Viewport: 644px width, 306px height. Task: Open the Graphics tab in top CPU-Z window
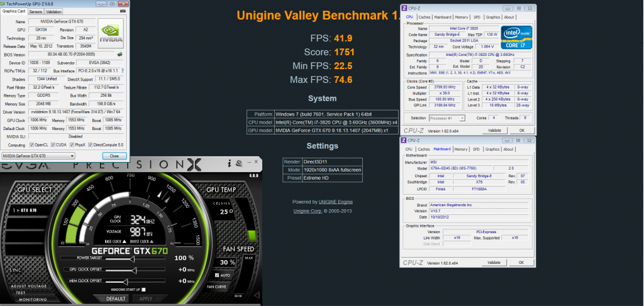click(x=492, y=17)
